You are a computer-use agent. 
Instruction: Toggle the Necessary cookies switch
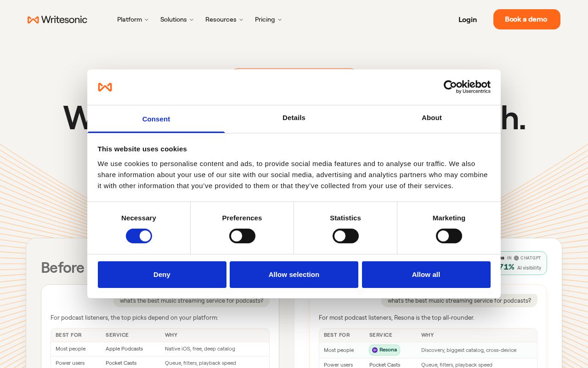(x=139, y=236)
